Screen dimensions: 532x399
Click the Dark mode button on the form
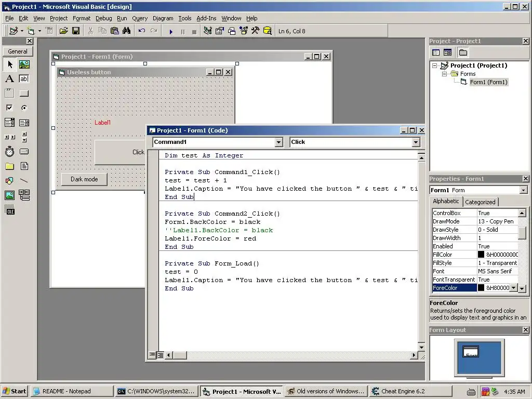click(x=84, y=179)
